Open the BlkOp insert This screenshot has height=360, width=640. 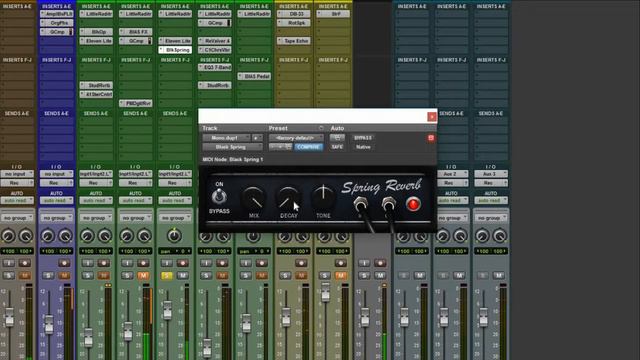(96, 32)
